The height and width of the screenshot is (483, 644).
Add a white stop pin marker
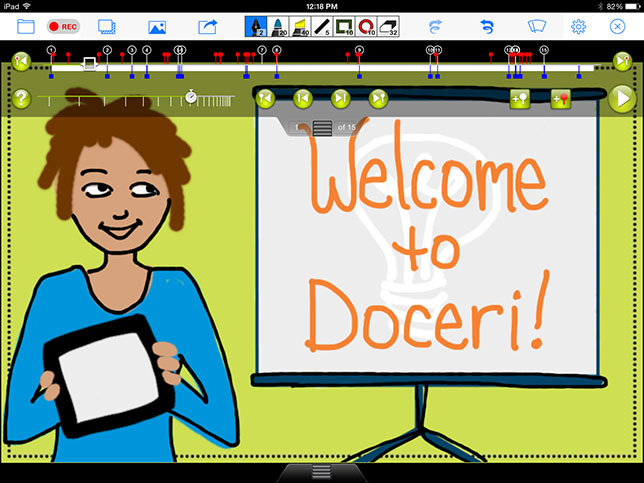(x=520, y=99)
